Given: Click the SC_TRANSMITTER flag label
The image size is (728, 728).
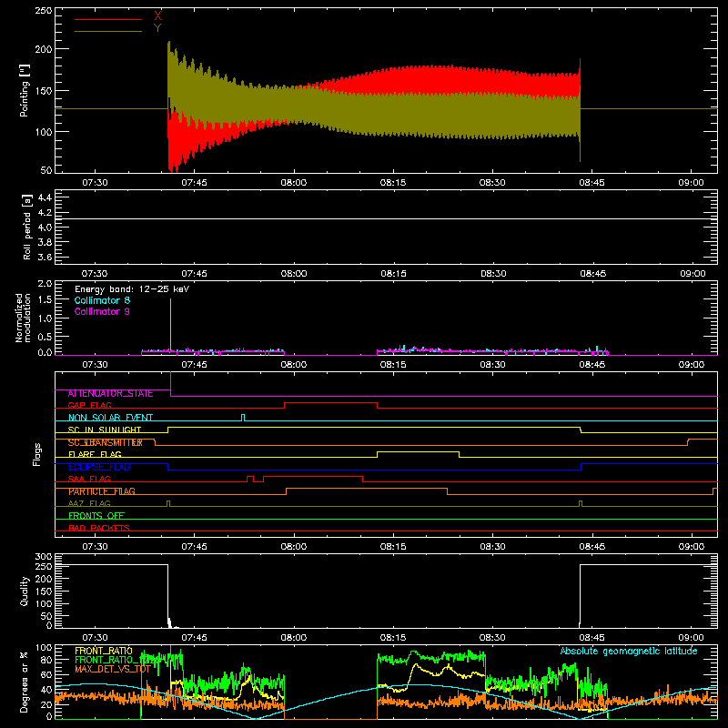Looking at the screenshot, I should (x=105, y=442).
